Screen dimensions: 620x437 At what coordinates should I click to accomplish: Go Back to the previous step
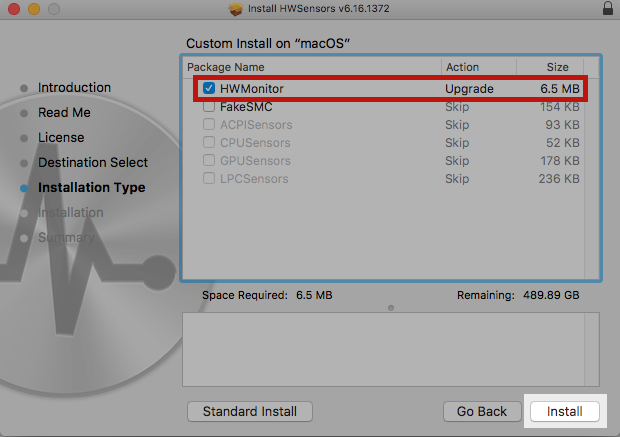point(482,411)
